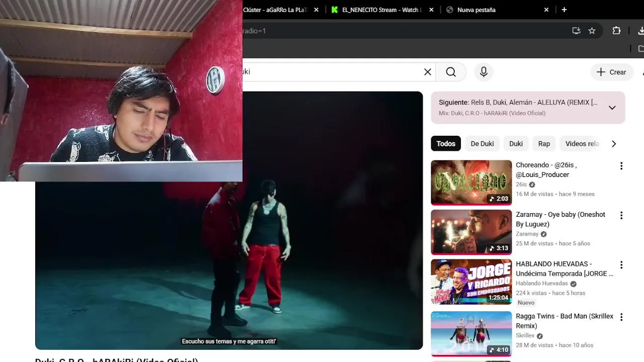Select the Rap filter chip
The width and height of the screenshot is (644, 362).
click(544, 144)
